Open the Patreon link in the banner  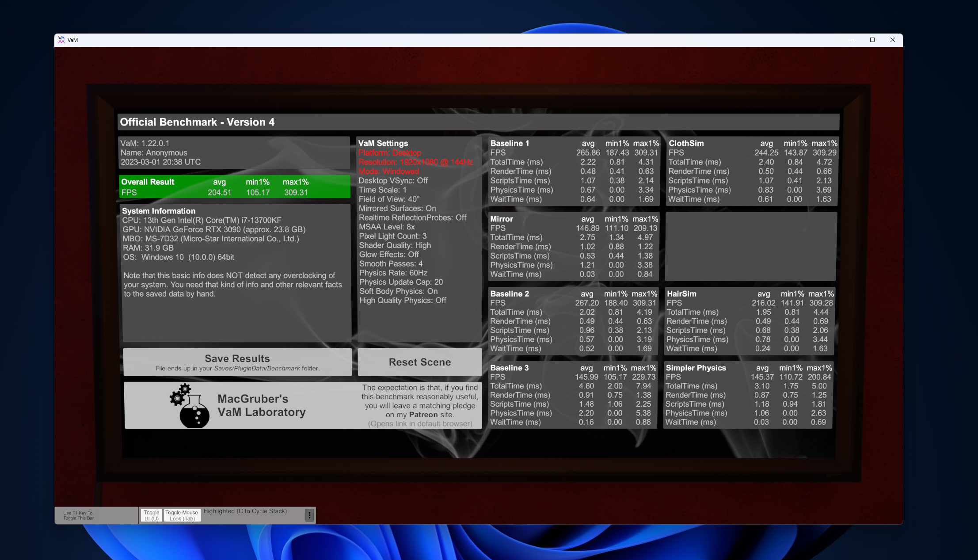[x=422, y=415]
